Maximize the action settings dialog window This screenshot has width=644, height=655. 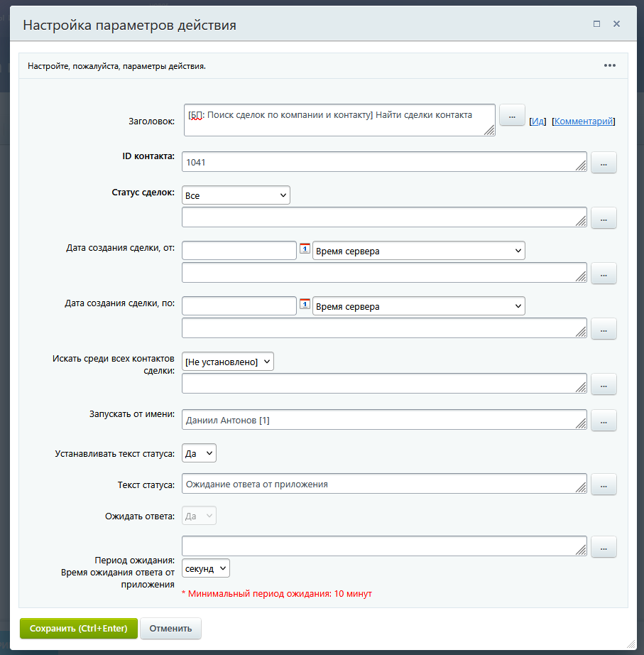[596, 23]
